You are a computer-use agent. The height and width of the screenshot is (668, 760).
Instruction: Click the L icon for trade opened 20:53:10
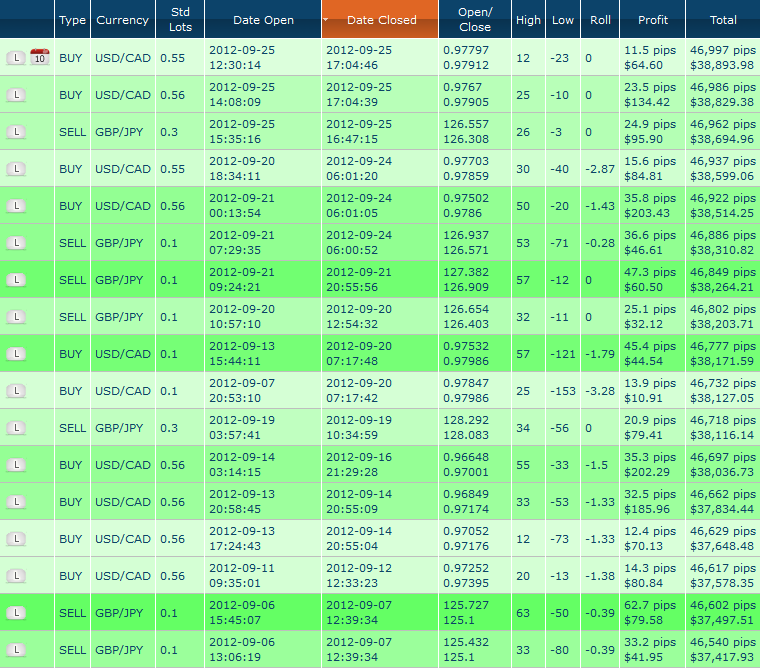point(16,391)
